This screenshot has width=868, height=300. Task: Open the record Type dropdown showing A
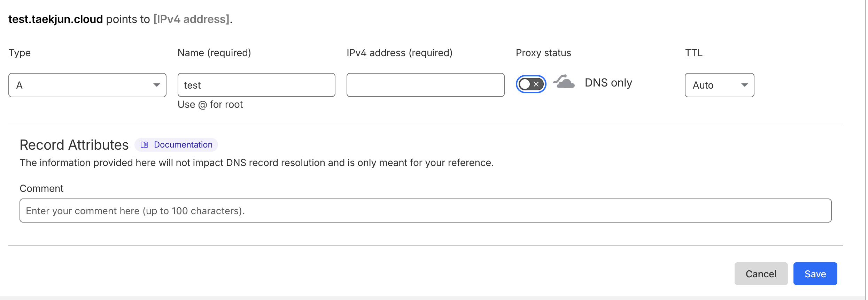pos(87,85)
